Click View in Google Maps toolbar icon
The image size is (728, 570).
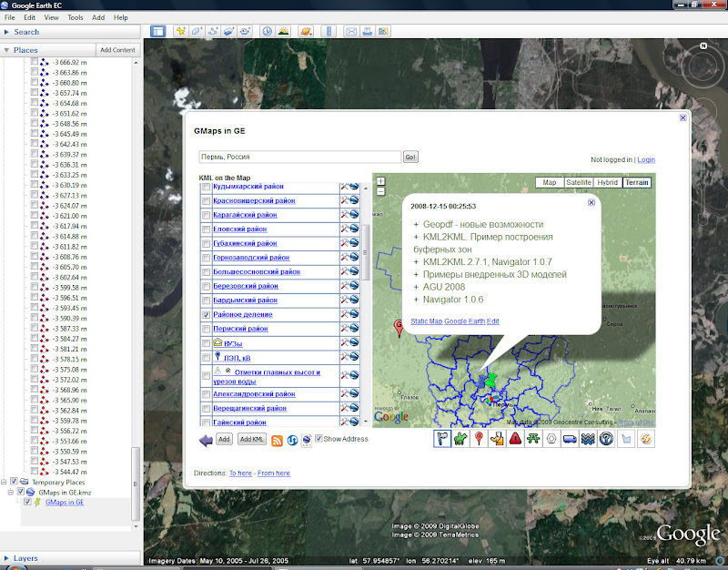[x=383, y=31]
